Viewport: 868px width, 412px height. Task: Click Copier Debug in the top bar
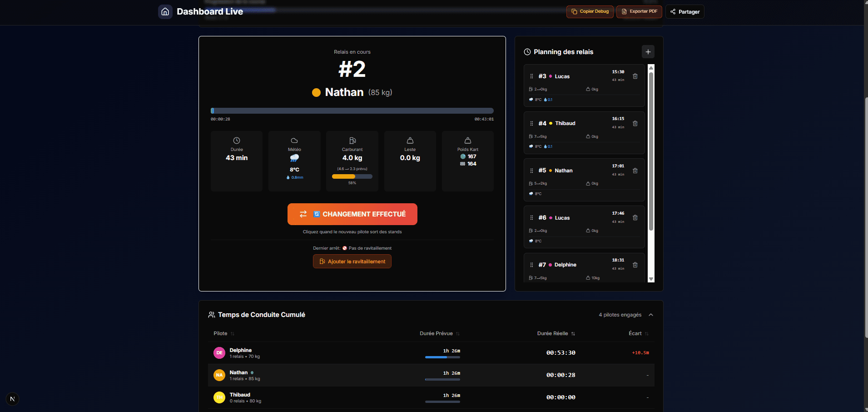pos(590,11)
